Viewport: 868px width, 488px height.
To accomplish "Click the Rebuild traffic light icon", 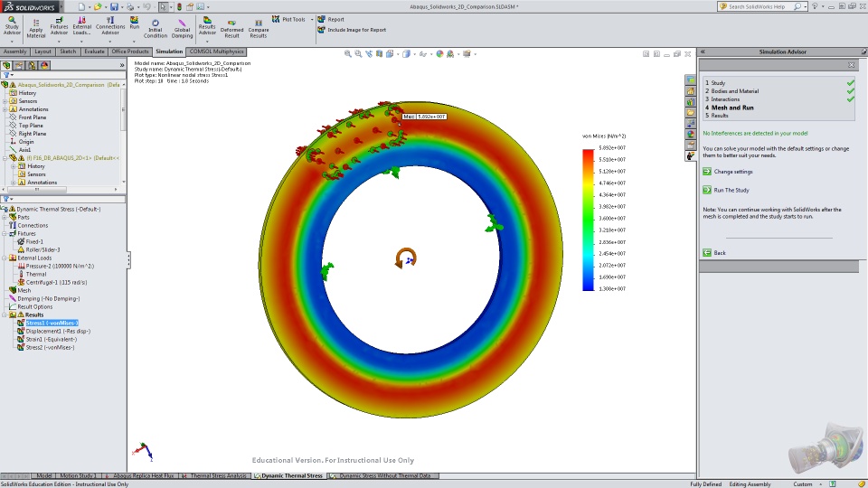I will (179, 6).
